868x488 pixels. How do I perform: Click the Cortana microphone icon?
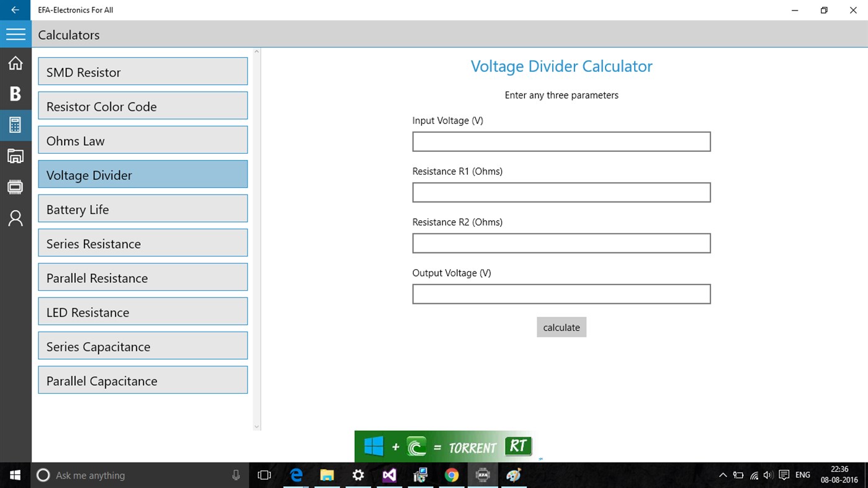coord(236,475)
